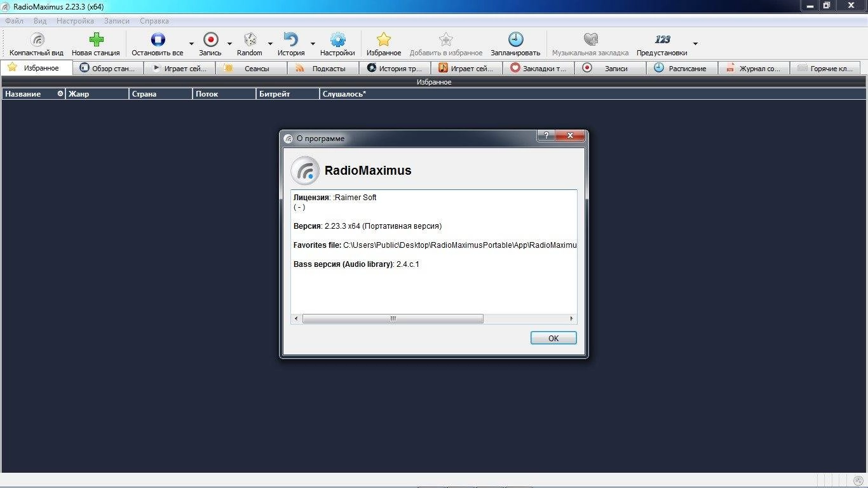The width and height of the screenshot is (868, 488).
Task: Open the История треков tab
Action: point(395,68)
